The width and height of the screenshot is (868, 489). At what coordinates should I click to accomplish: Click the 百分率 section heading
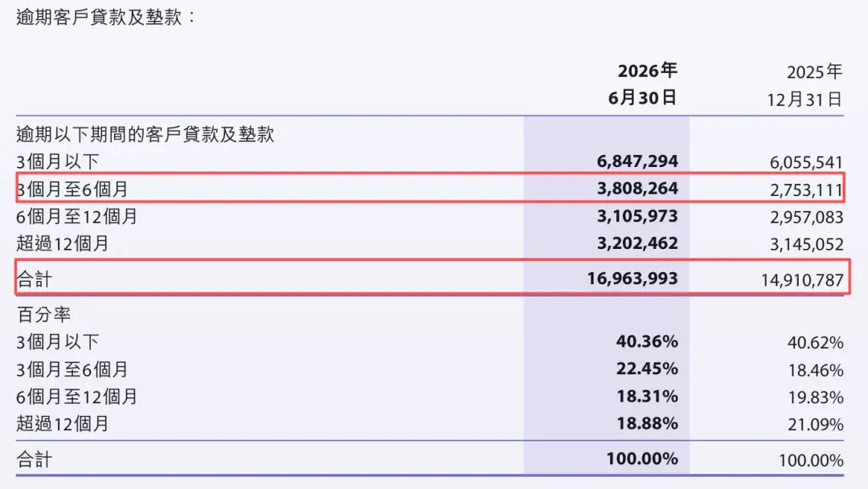click(43, 314)
